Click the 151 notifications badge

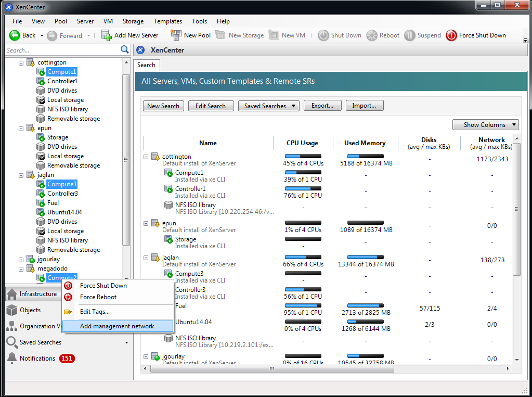click(67, 358)
